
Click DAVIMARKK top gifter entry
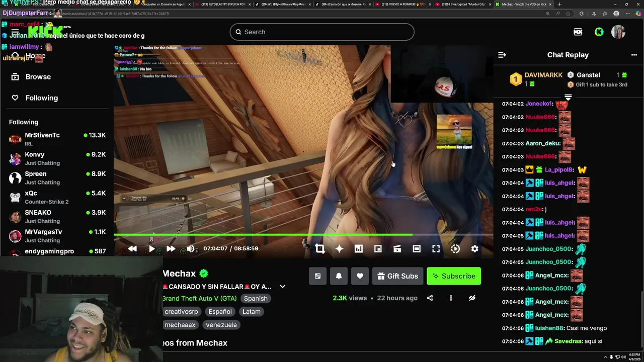(536, 79)
